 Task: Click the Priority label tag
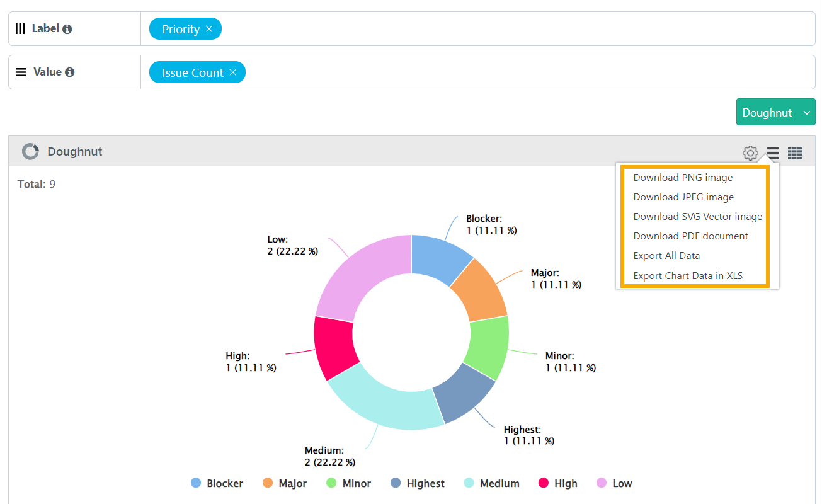click(x=185, y=29)
